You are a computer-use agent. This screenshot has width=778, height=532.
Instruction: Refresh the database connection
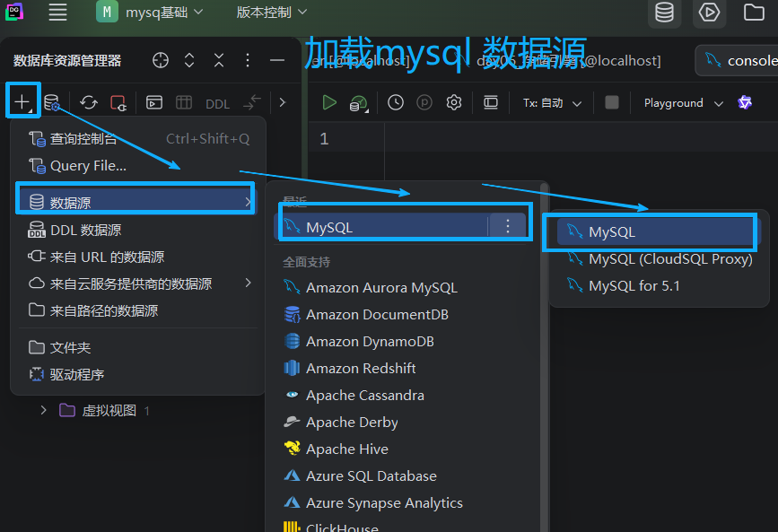point(88,102)
